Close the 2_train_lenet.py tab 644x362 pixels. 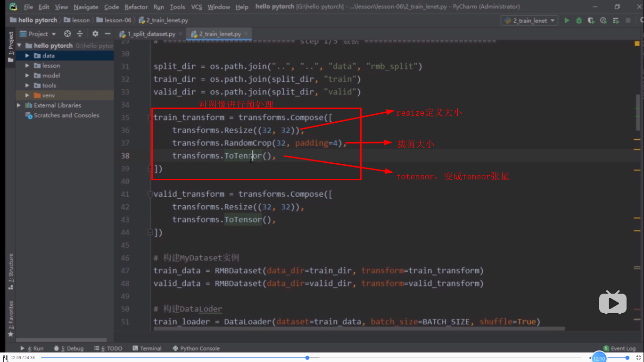[x=246, y=34]
